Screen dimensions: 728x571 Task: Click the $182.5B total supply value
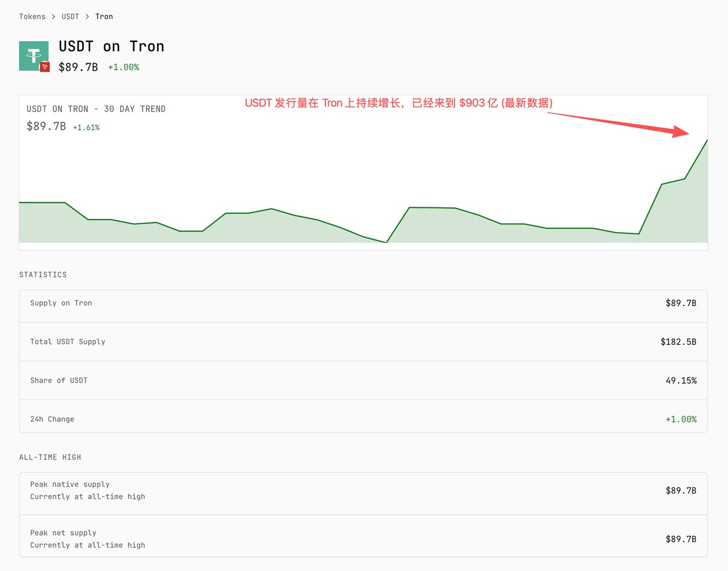678,342
